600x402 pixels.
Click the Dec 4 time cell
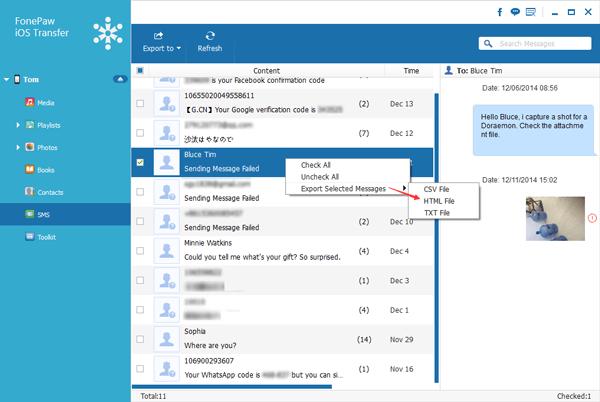[x=399, y=251]
